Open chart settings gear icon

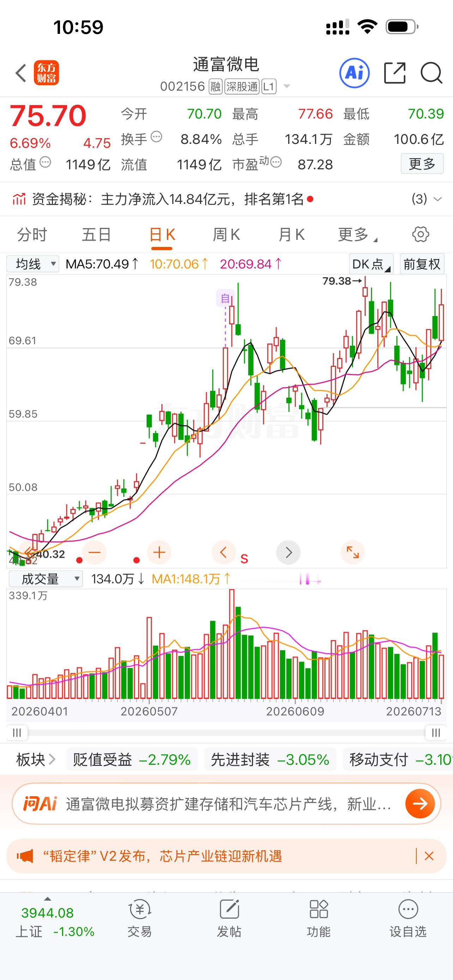coord(420,234)
